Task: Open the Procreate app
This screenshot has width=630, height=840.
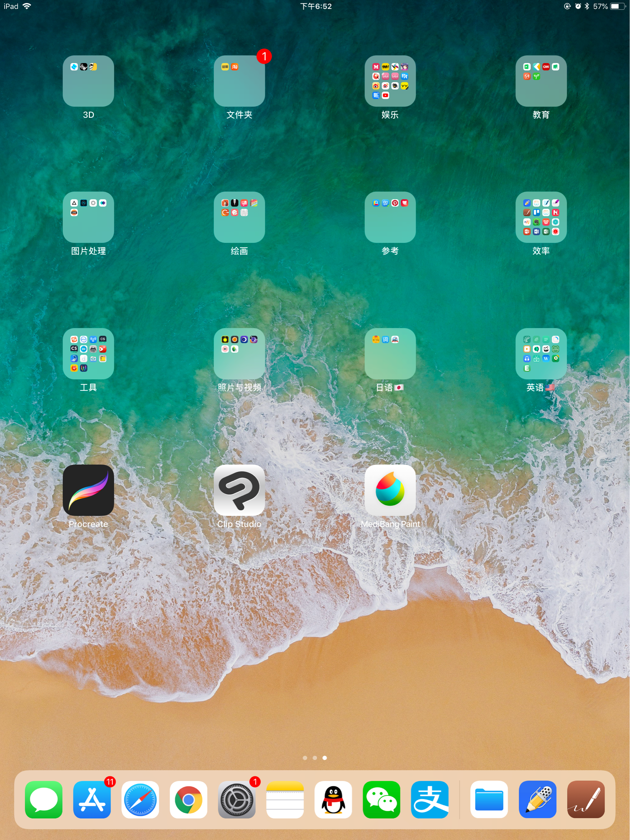Action: pos(88,490)
